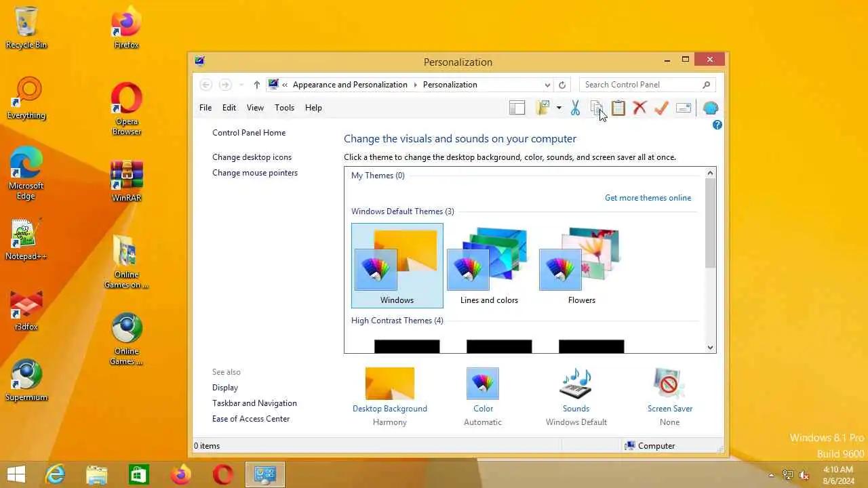Go back with the Back arrow
The height and width of the screenshot is (488, 868).
[206, 85]
